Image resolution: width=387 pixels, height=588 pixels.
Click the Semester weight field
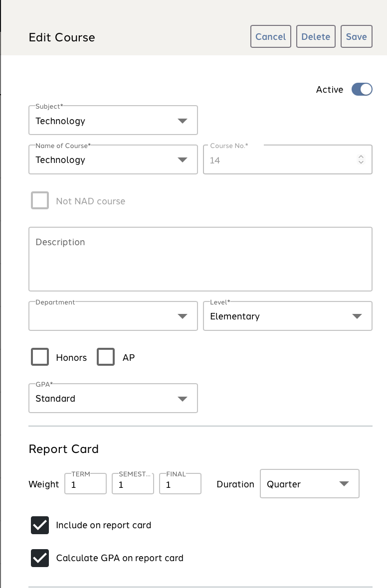pyautogui.click(x=133, y=484)
